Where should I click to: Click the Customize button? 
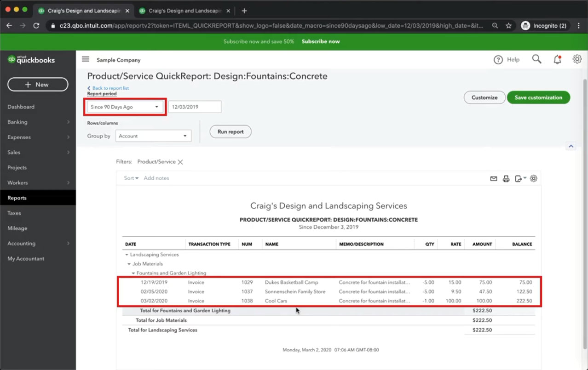pyautogui.click(x=484, y=97)
